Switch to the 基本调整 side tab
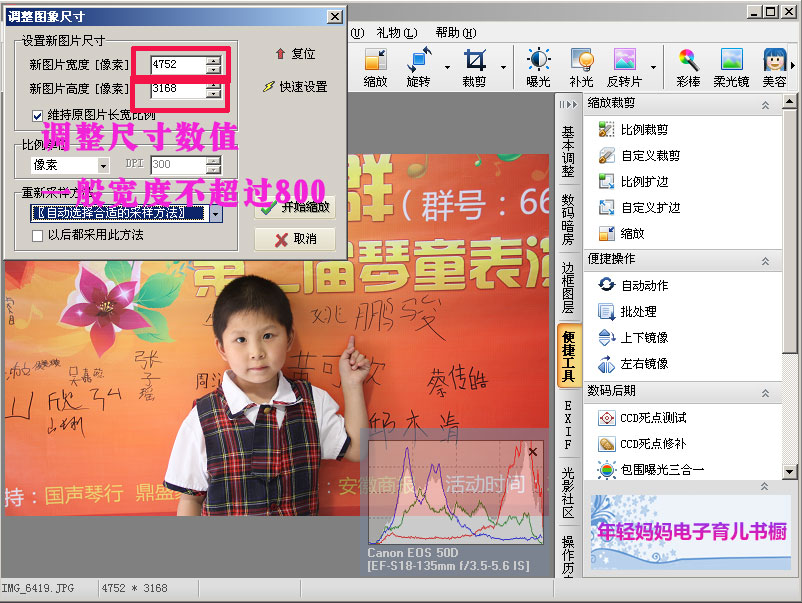 [x=568, y=151]
